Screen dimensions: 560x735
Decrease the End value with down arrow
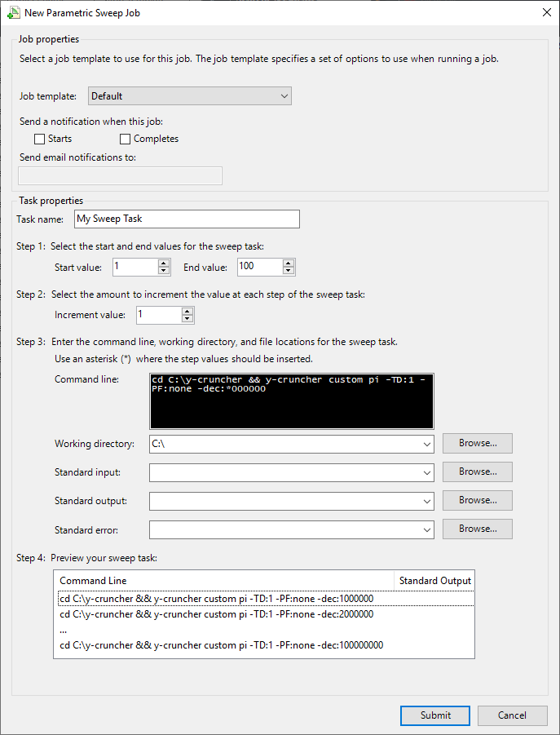(289, 271)
